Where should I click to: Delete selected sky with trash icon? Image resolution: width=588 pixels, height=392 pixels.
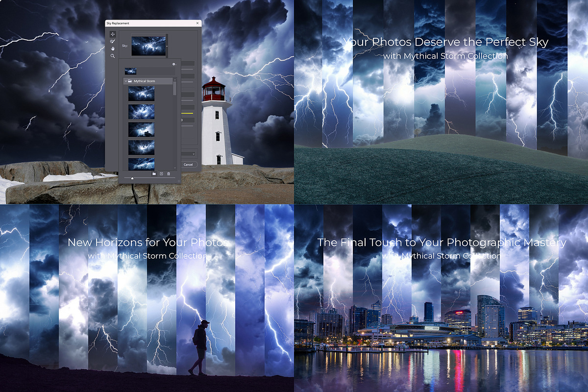click(x=169, y=173)
